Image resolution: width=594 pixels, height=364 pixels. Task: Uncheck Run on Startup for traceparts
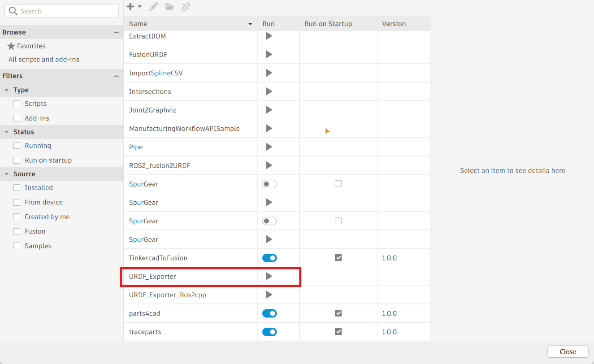point(338,332)
